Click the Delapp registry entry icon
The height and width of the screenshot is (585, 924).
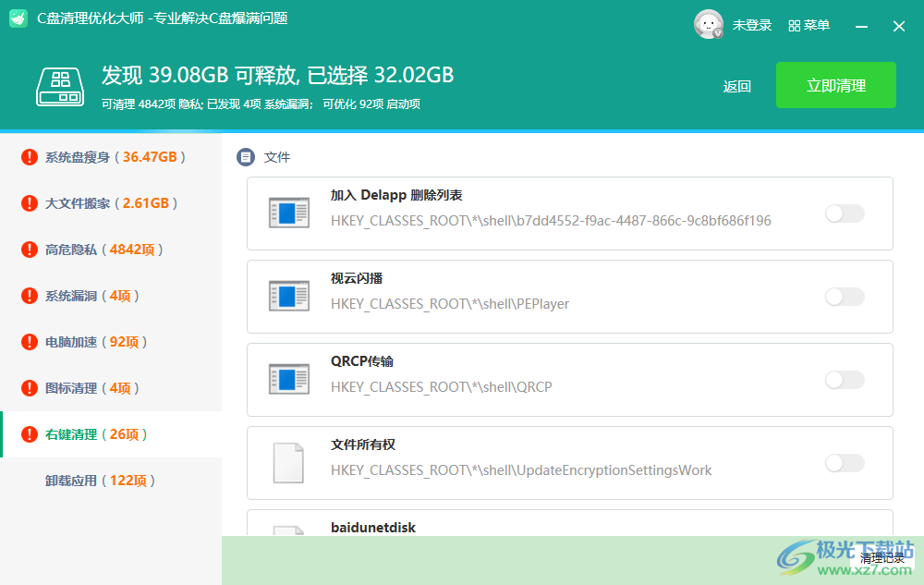tap(287, 213)
